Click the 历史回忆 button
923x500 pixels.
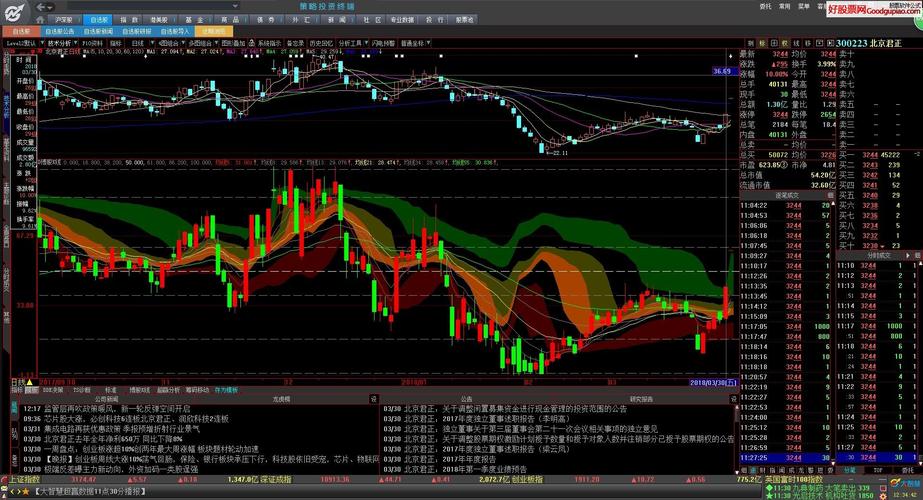point(321,44)
